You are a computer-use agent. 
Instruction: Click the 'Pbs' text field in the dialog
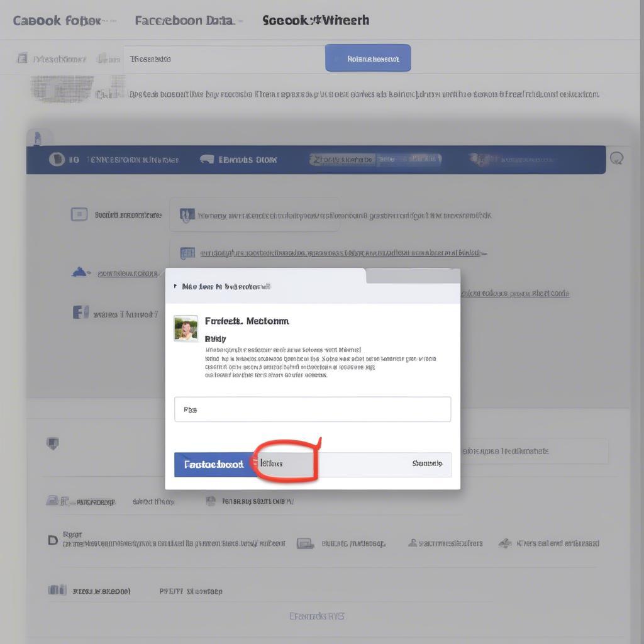pyautogui.click(x=313, y=409)
